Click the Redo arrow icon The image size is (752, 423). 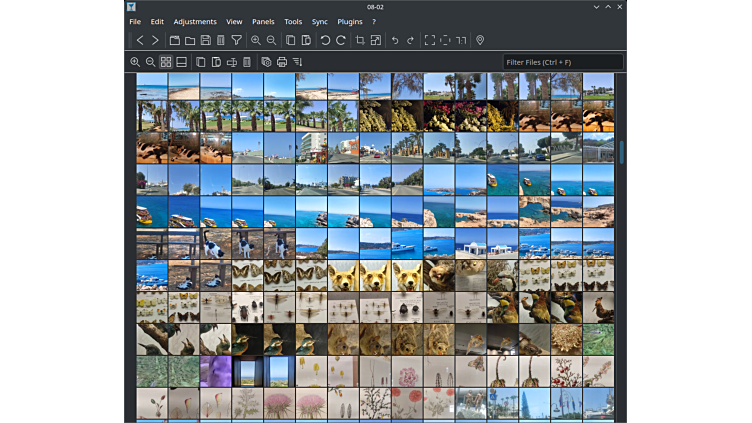410,40
